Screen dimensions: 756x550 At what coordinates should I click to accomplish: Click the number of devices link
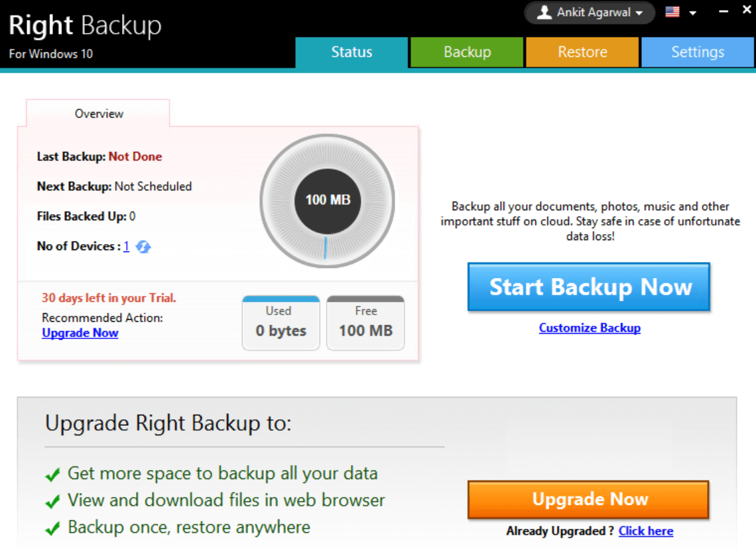tap(126, 246)
